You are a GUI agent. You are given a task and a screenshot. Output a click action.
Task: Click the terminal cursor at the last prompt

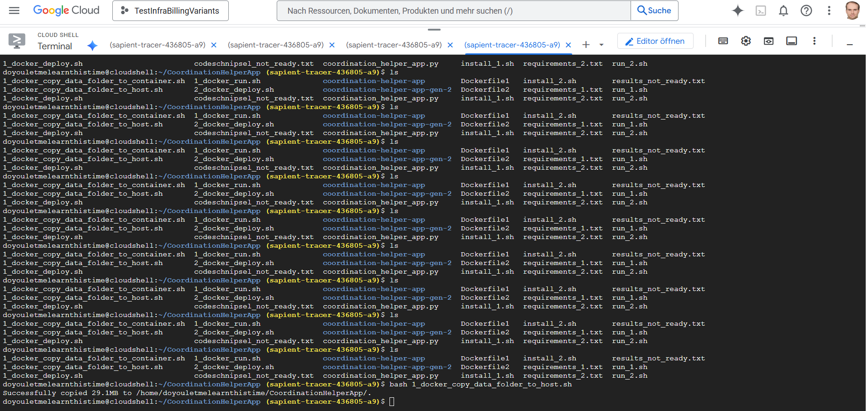coord(392,402)
